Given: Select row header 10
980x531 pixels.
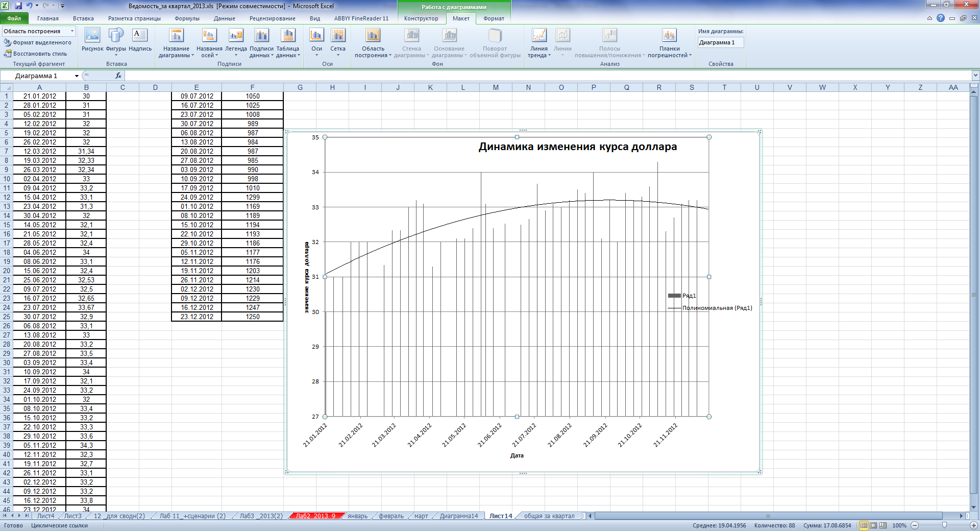Looking at the screenshot, I should 7,179.
